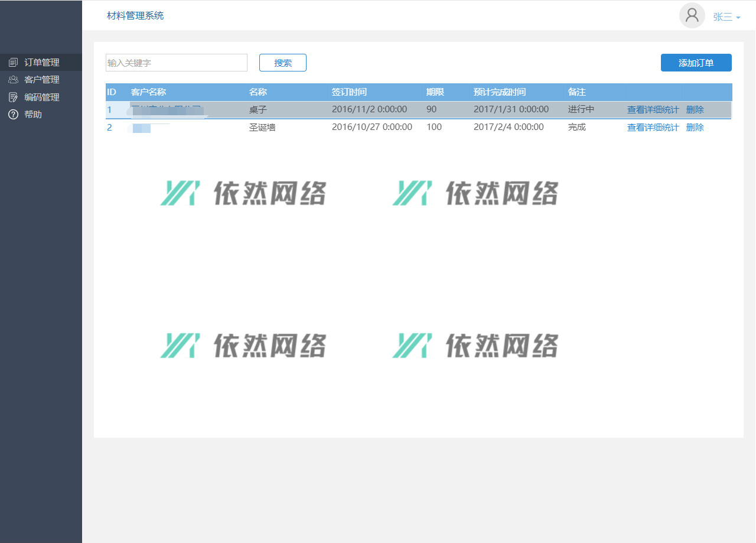Click the 材料管理系统 title
This screenshot has width=756, height=543.
point(135,16)
